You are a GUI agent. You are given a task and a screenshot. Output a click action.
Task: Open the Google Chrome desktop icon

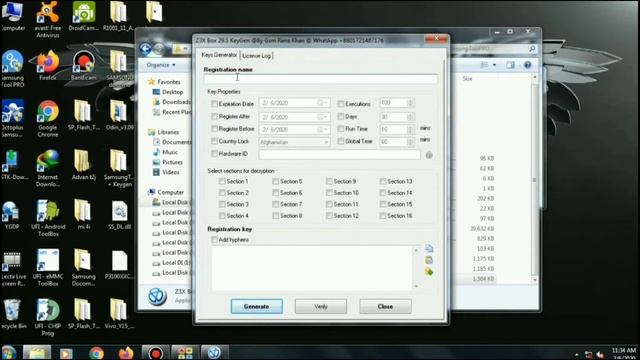point(48,119)
